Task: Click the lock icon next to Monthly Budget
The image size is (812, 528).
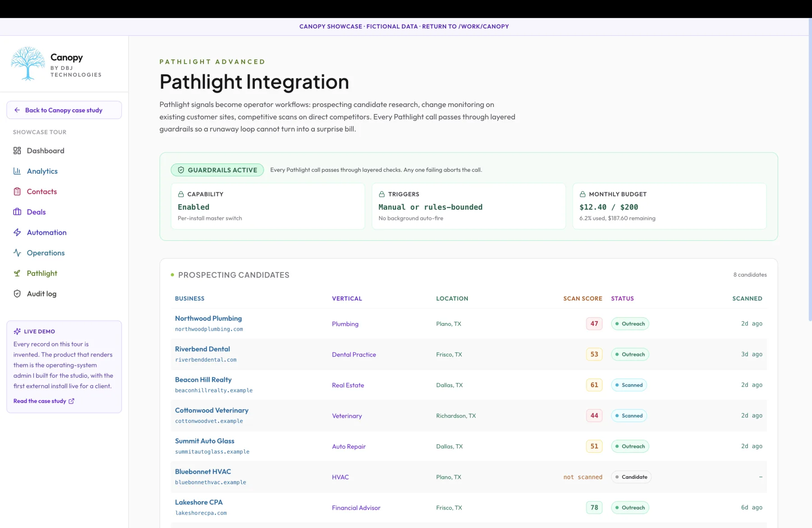Action: [x=582, y=194]
